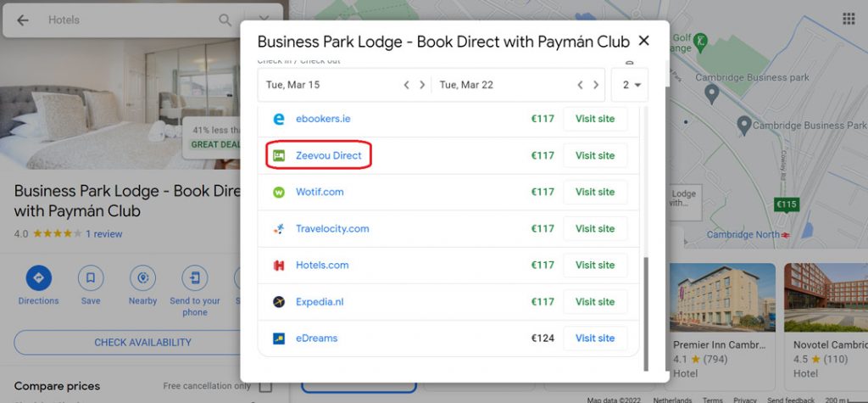Open the Nearby places icon
The width and height of the screenshot is (868, 403).
(142, 277)
